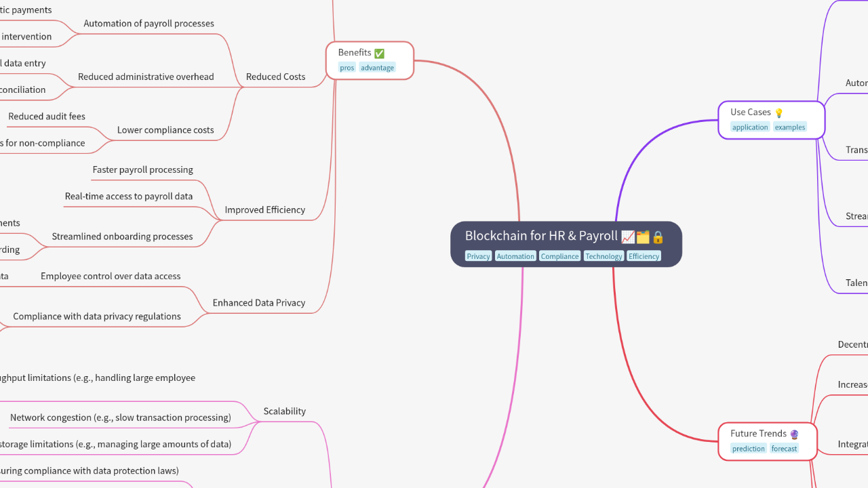Select Employee control over data access node
The height and width of the screenshot is (488, 868).
[111, 276]
